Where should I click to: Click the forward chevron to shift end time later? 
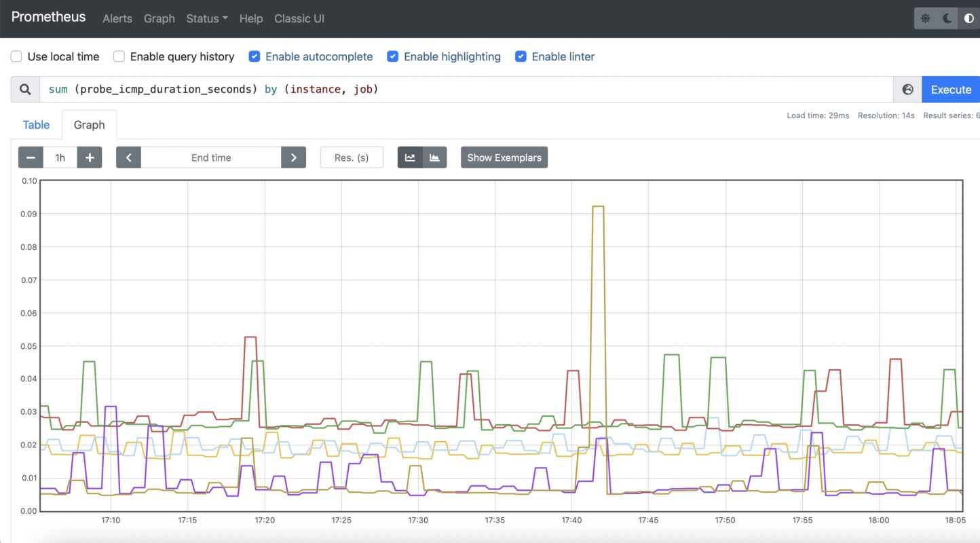coord(294,157)
